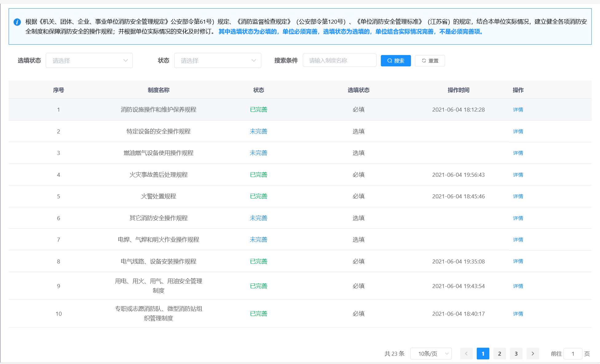Viewport: 600px width, 364px height.
Task: Open the 10条/页 page size dropdown
Action: 431,354
